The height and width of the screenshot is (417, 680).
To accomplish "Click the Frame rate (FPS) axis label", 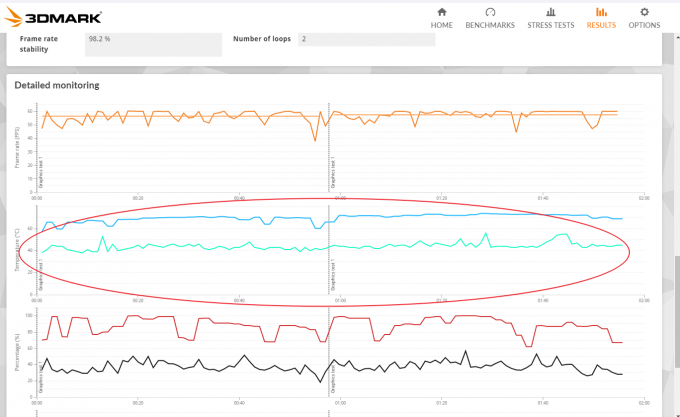I will (x=17, y=147).
